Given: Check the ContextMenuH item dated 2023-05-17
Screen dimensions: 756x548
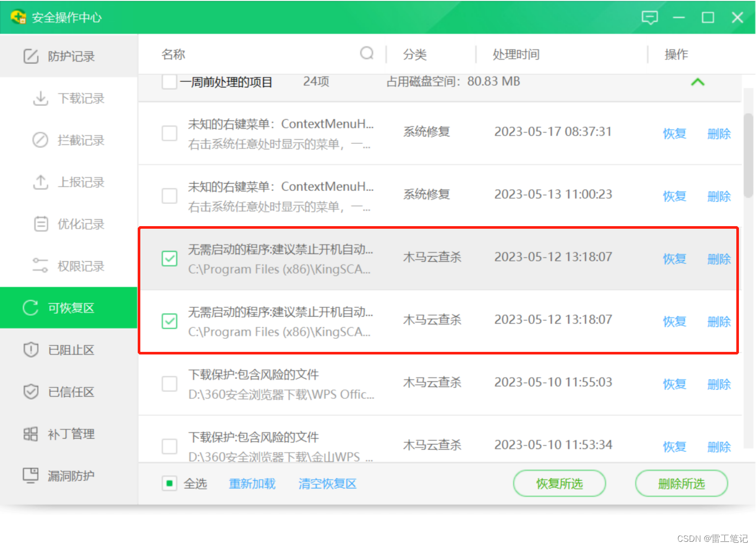Looking at the screenshot, I should (x=169, y=133).
